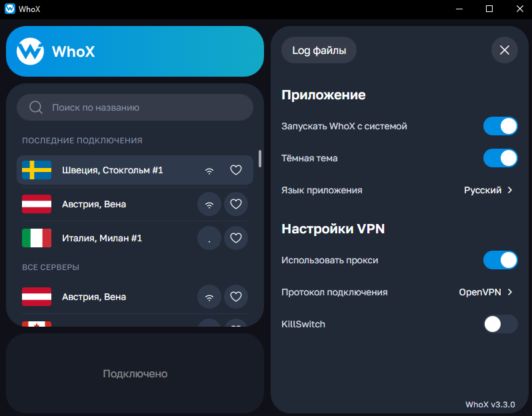Click the Приложение heading
Screen dimensions: 532x416
click(323, 95)
